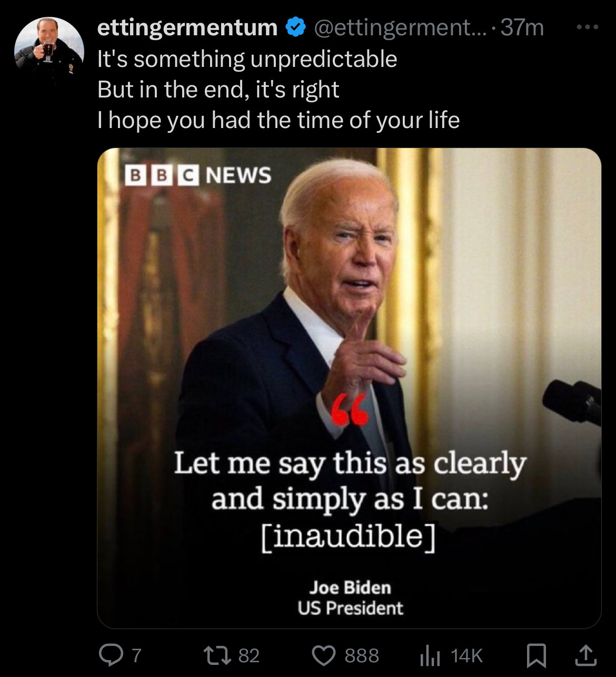Open the @ettingerment handle link
This screenshot has width=616, height=677.
401,27
